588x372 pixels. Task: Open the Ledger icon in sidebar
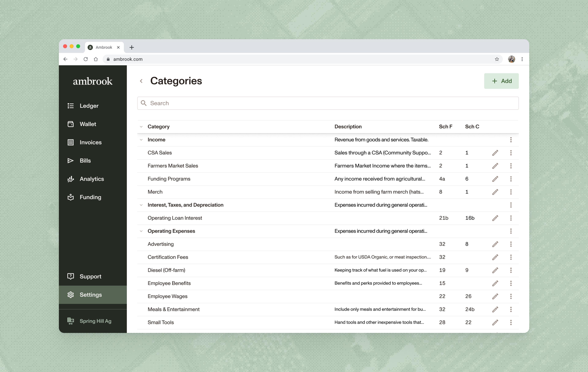pyautogui.click(x=71, y=106)
